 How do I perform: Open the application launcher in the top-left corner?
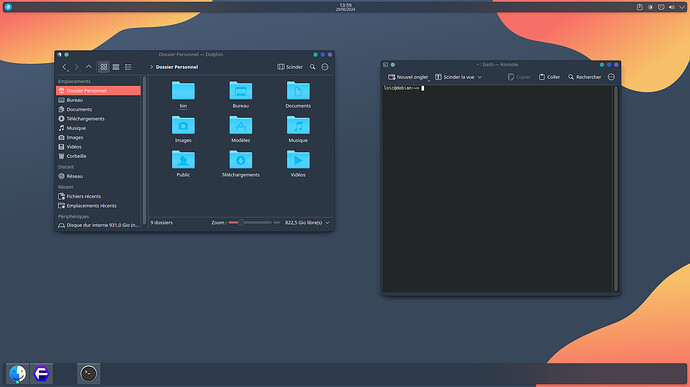(8, 7)
